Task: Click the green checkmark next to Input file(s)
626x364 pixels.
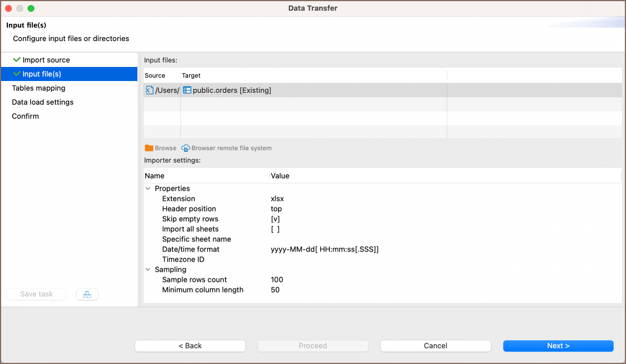Action: [17, 74]
